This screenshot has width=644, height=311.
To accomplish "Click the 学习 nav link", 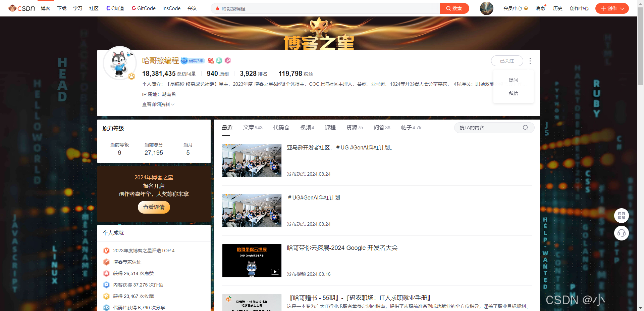I will click(x=78, y=8).
